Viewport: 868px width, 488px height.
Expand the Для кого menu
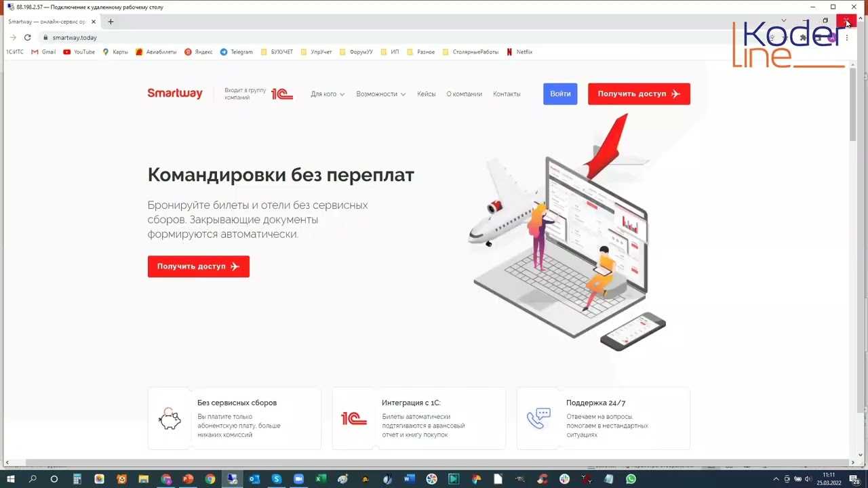(328, 94)
